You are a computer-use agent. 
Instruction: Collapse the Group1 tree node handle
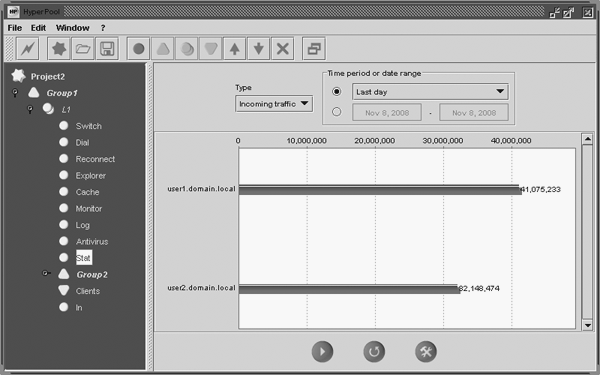15,93
